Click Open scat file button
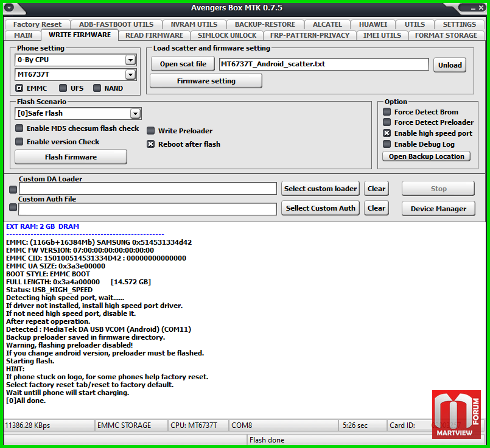The image size is (490, 448). point(183,64)
